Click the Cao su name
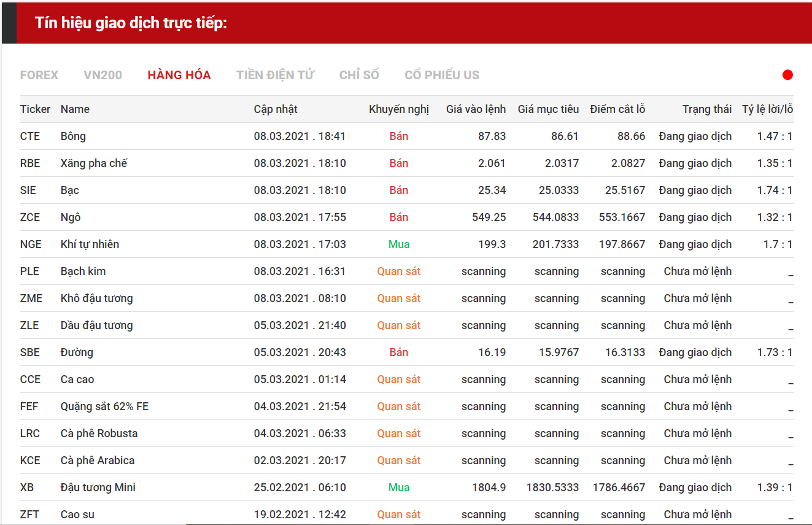This screenshot has height=525, width=812. pyautogui.click(x=77, y=515)
